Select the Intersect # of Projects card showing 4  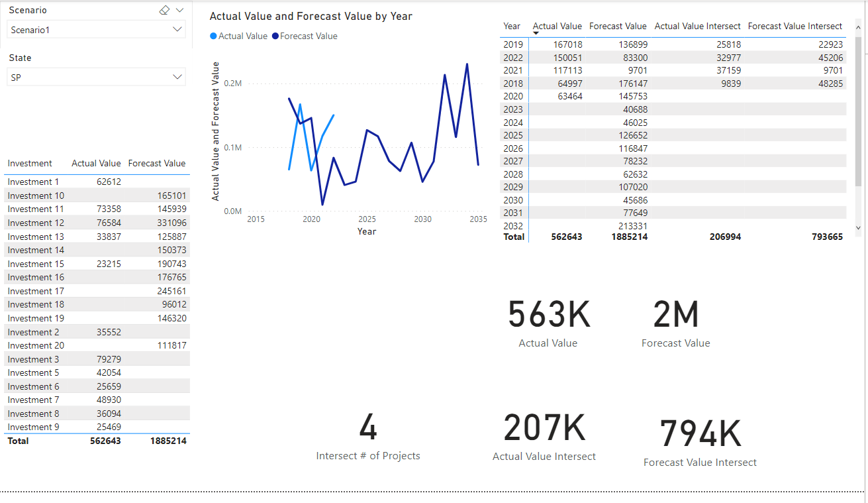(x=368, y=437)
